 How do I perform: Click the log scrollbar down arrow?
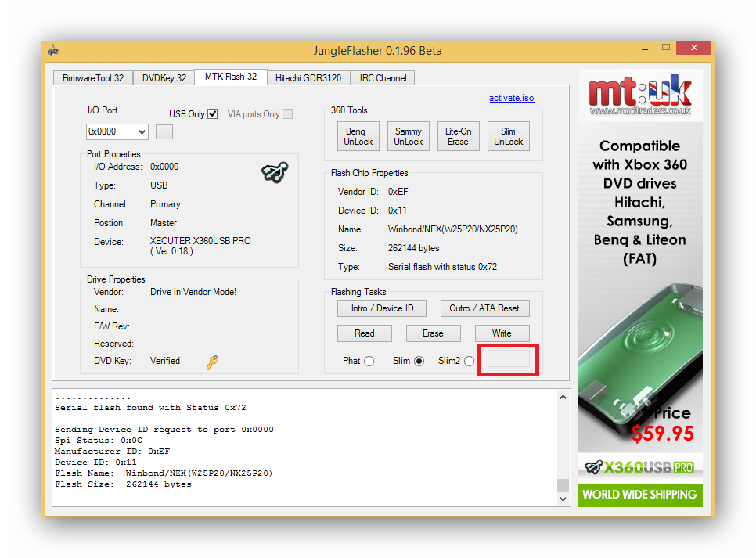coord(563,499)
